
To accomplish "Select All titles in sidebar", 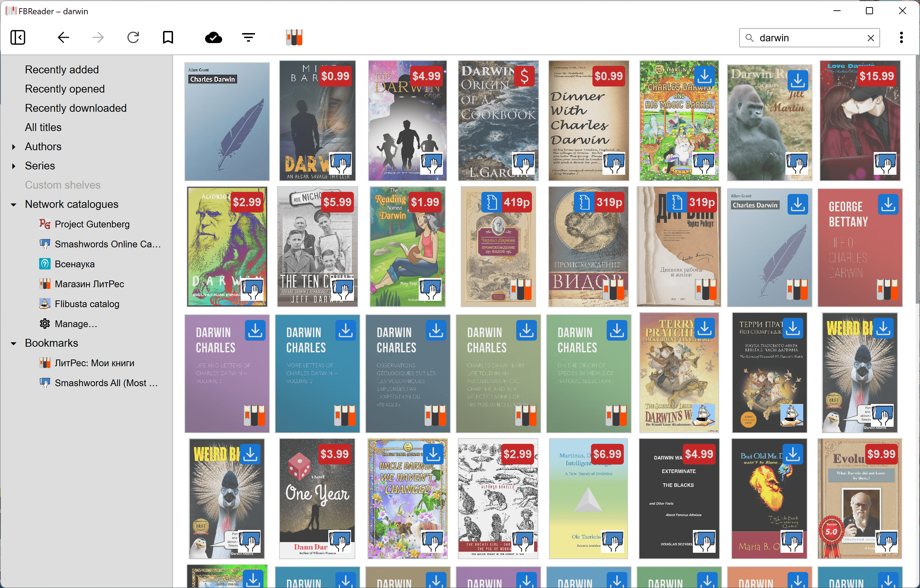I will (43, 127).
